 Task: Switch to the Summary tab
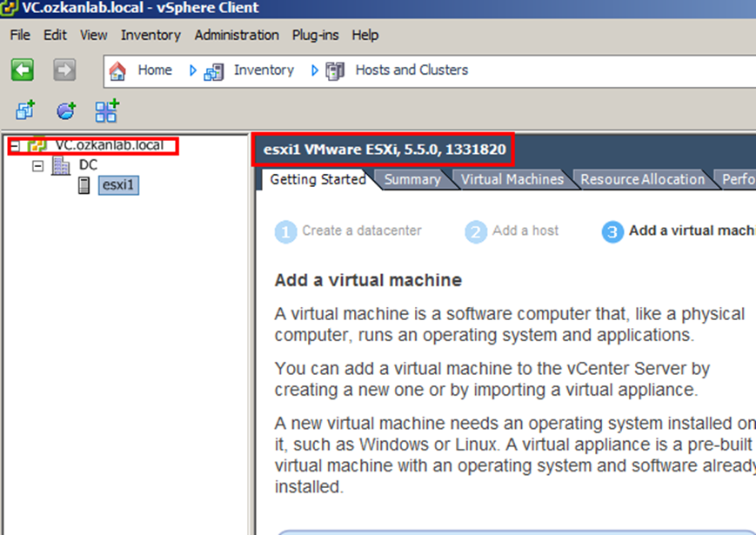click(412, 179)
